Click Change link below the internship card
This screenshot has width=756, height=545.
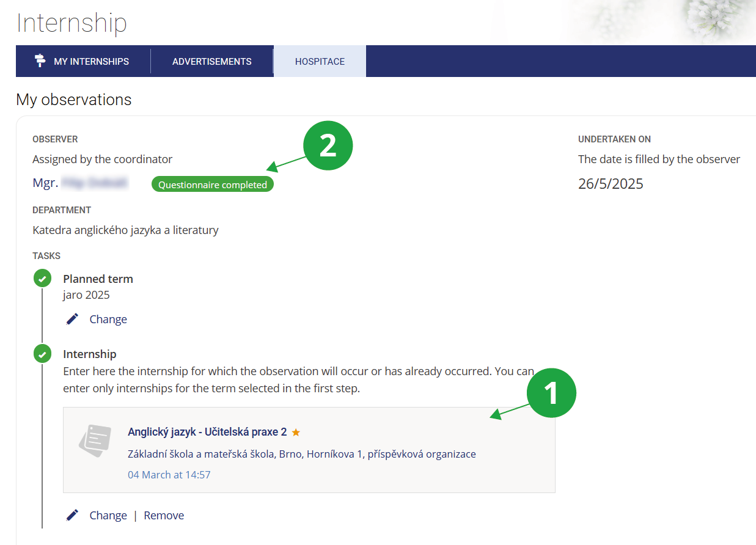click(x=108, y=515)
